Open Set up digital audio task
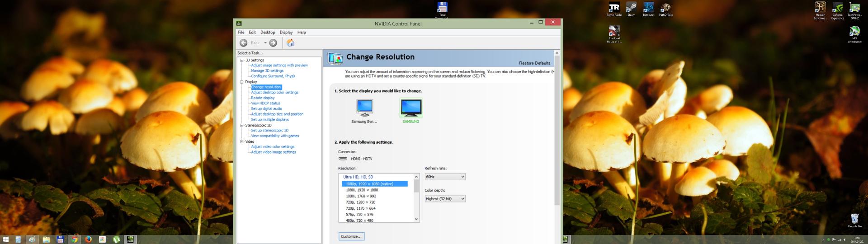 266,109
